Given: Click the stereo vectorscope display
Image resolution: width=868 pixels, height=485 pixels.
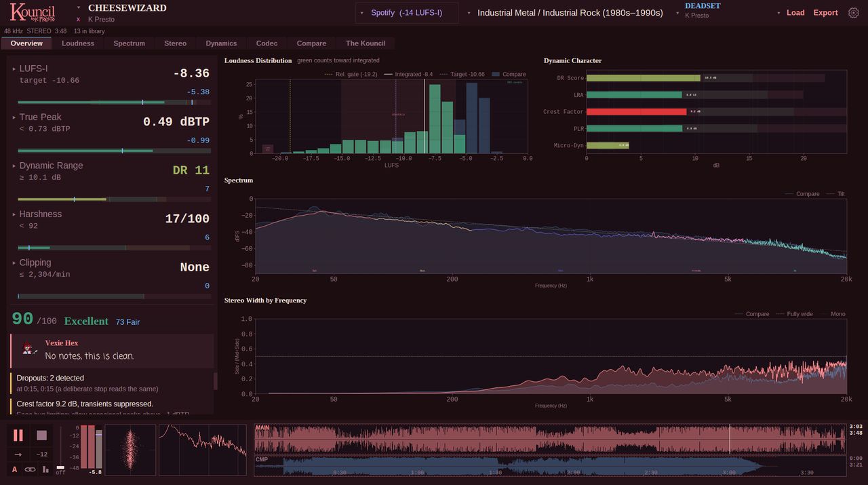Looking at the screenshot, I should [130, 450].
